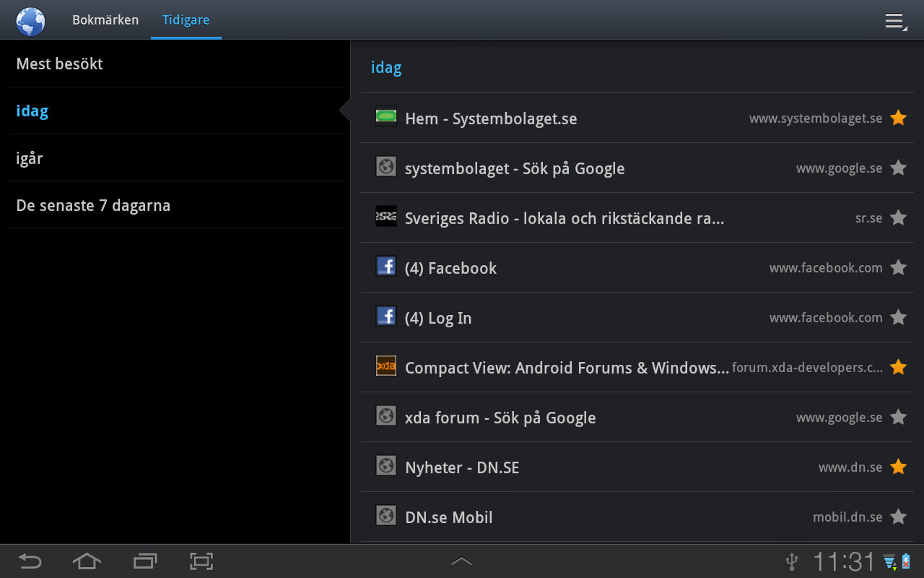Select the Tidigare tab

tap(186, 20)
